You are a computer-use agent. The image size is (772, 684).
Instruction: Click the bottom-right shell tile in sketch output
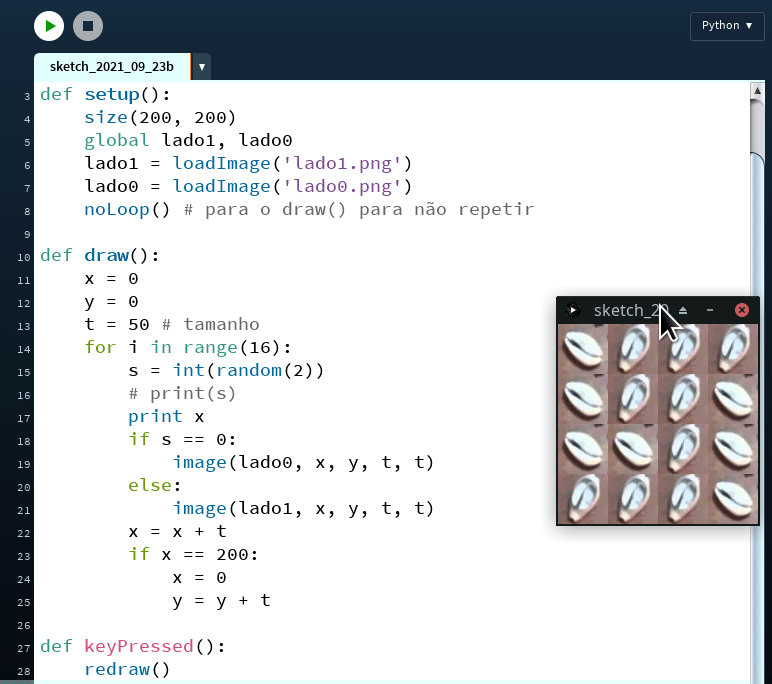coord(733,498)
